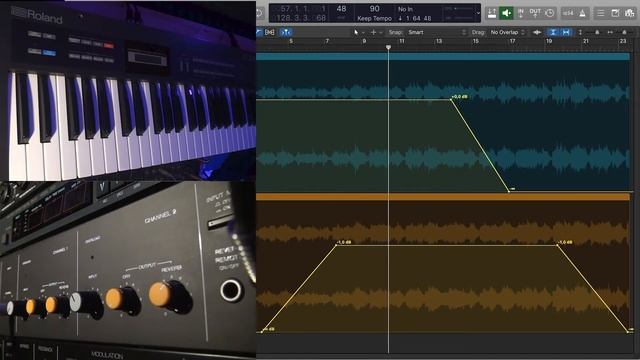640x360 pixels.
Task: Toggle the metronome click button
Action: pos(582,13)
